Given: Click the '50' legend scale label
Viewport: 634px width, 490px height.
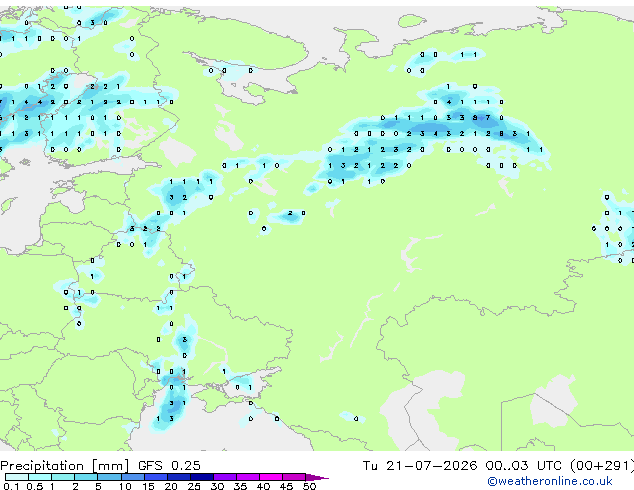Looking at the screenshot, I should [x=310, y=486].
